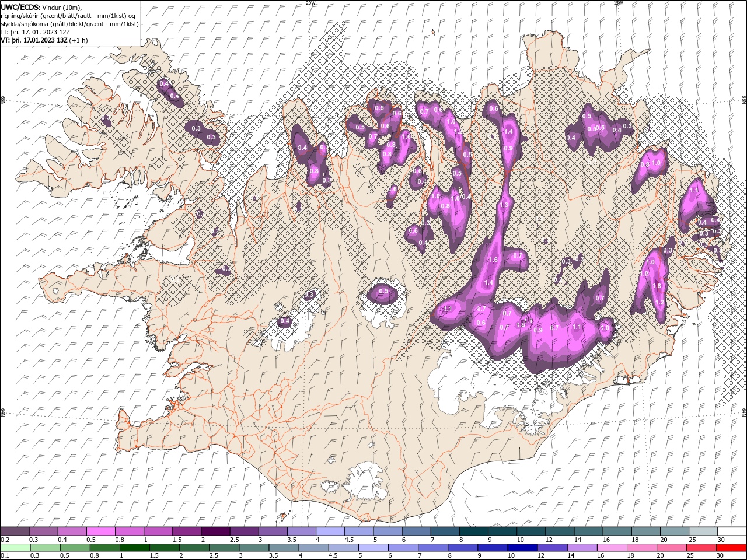747x560 pixels.
Task: Select the '(+1 h)' forecast offset text
Action: point(79,40)
